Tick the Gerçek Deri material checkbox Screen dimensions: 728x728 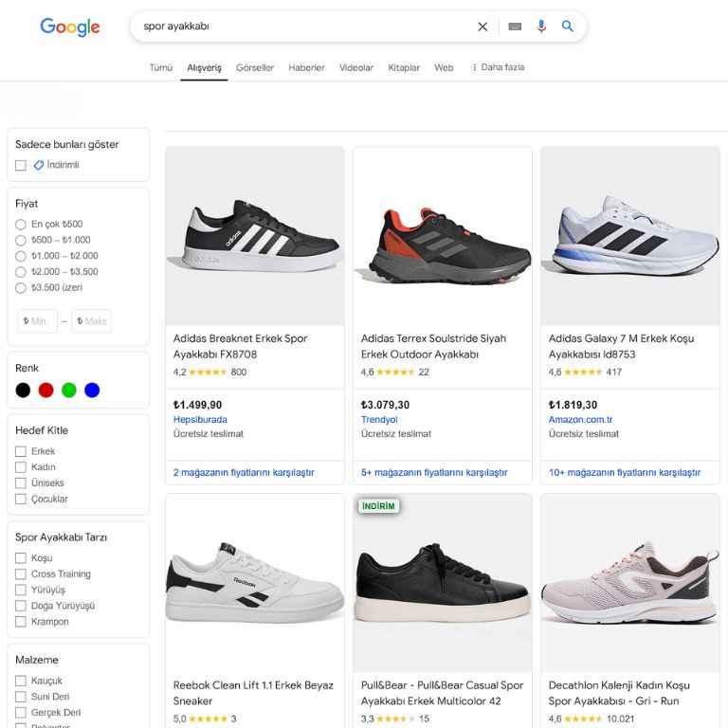[x=21, y=712]
